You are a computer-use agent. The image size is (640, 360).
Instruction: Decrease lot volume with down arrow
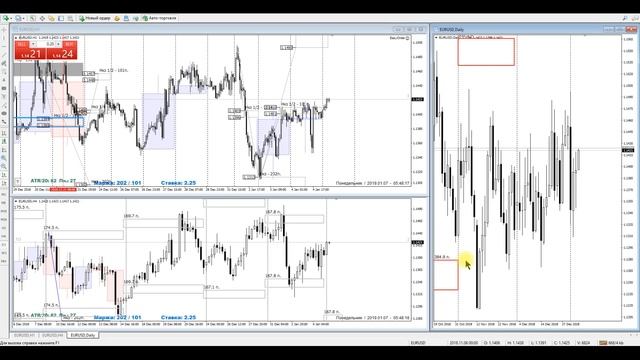click(34, 44)
